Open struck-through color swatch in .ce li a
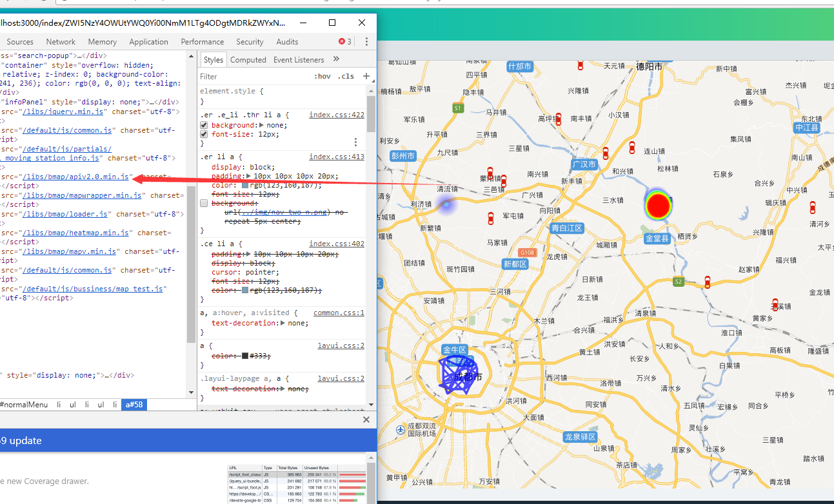834x504 pixels. click(x=245, y=290)
